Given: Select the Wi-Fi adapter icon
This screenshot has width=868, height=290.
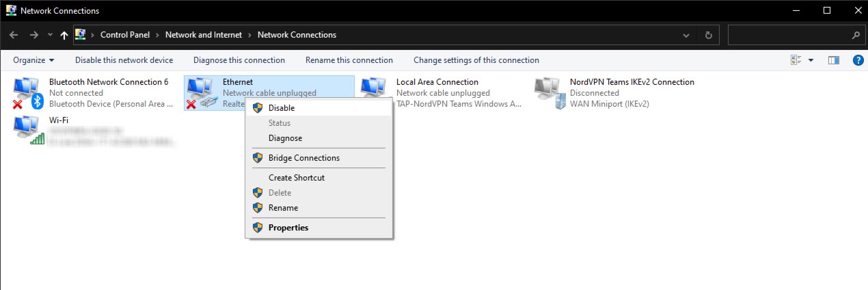Looking at the screenshot, I should (28, 131).
